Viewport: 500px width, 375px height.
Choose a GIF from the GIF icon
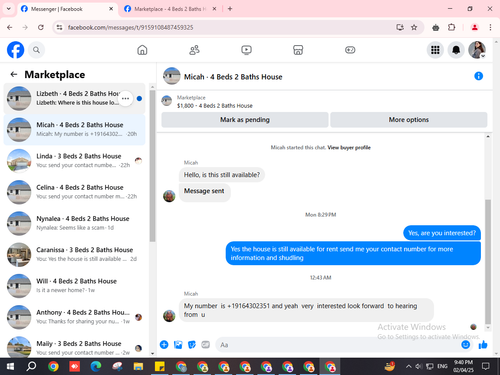[206, 345]
